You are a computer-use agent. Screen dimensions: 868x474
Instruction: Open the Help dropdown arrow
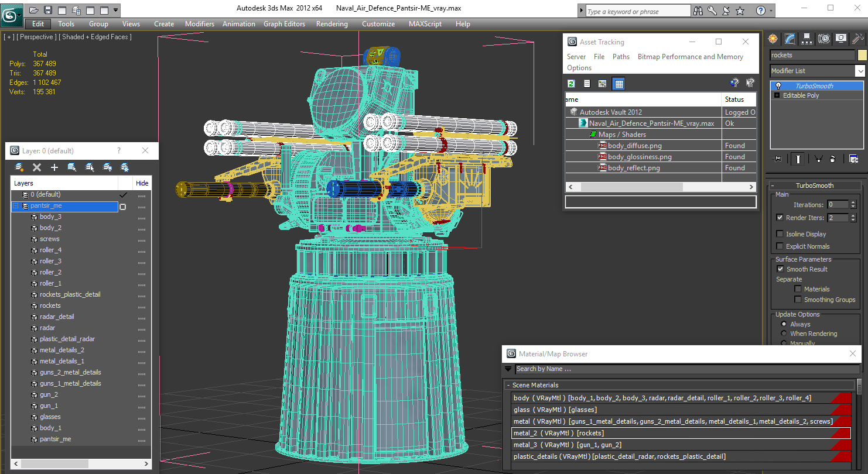click(771, 11)
